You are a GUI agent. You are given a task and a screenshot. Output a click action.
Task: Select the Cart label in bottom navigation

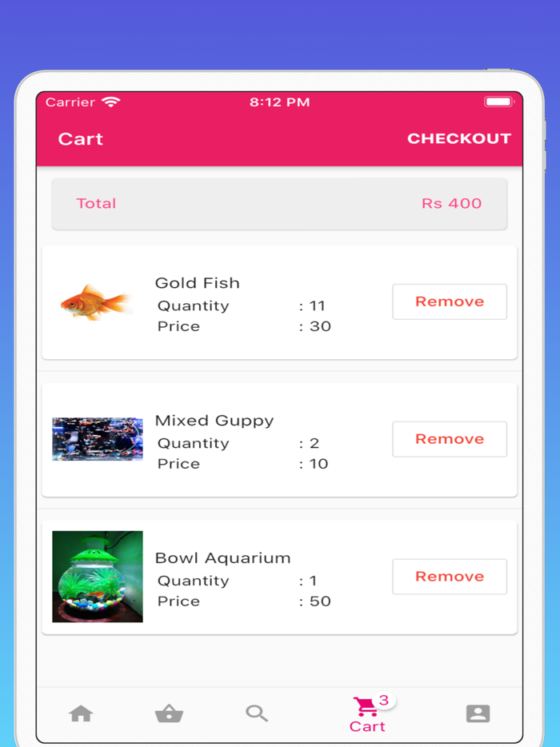[x=367, y=726]
